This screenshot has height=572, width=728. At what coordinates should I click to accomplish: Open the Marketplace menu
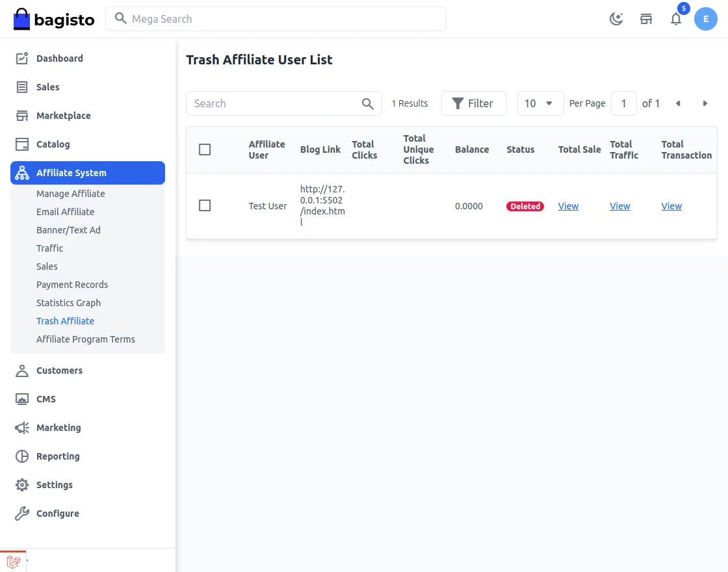(x=63, y=116)
